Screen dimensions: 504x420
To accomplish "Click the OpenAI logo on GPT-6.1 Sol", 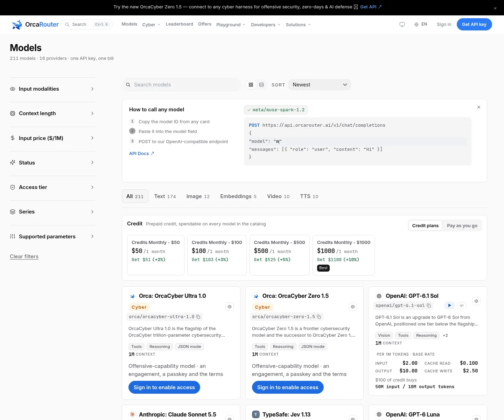I will click(x=379, y=296).
